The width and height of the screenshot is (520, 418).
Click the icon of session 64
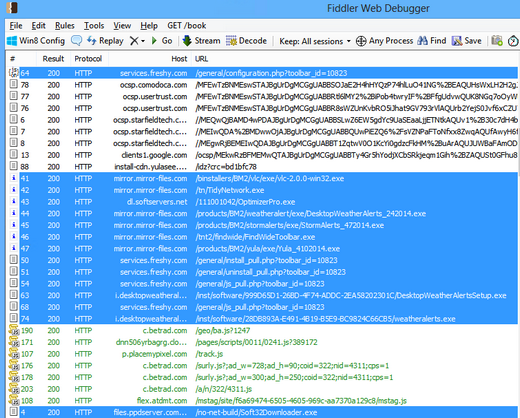(14, 73)
